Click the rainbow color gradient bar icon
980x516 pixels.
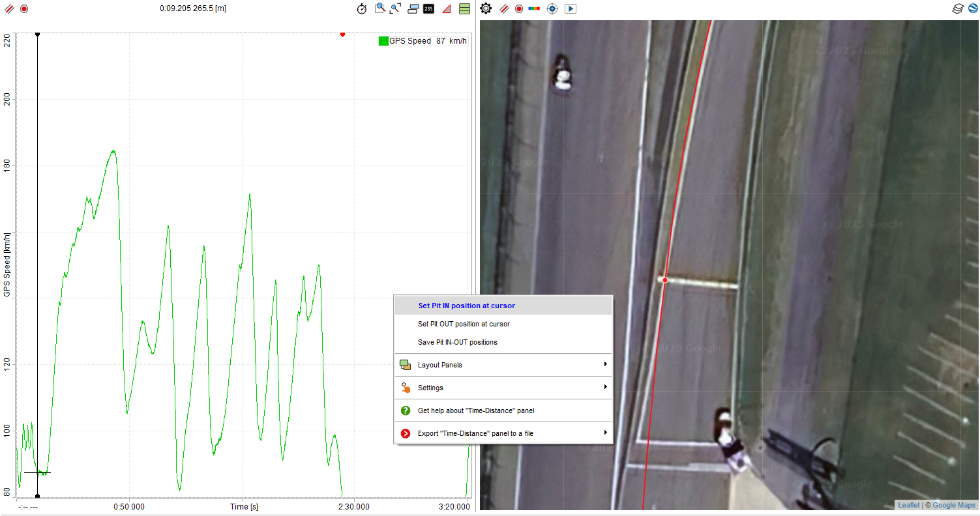(x=534, y=9)
